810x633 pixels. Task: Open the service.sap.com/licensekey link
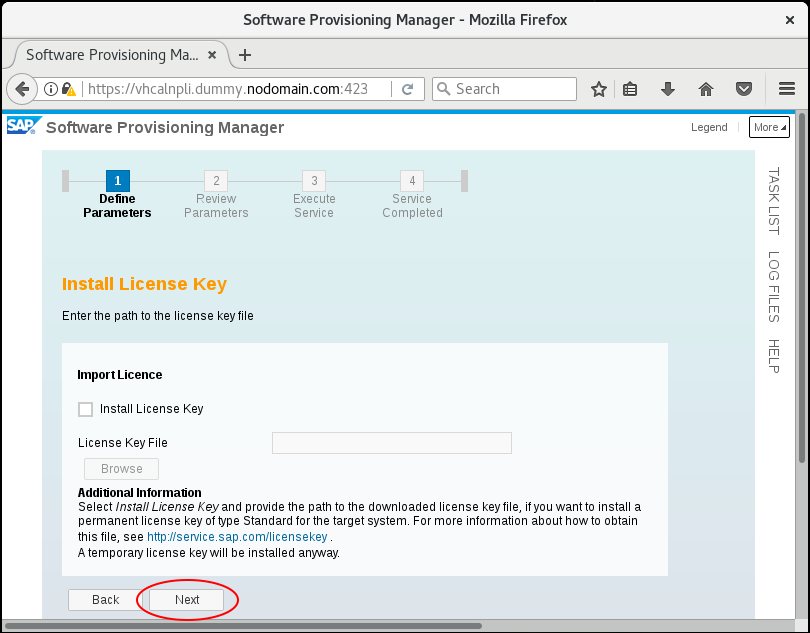[237, 537]
